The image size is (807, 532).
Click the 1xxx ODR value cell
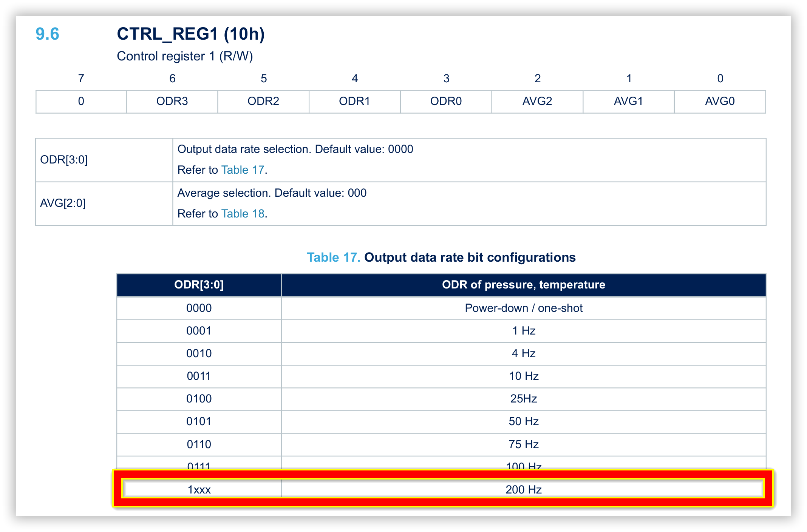pyautogui.click(x=199, y=490)
